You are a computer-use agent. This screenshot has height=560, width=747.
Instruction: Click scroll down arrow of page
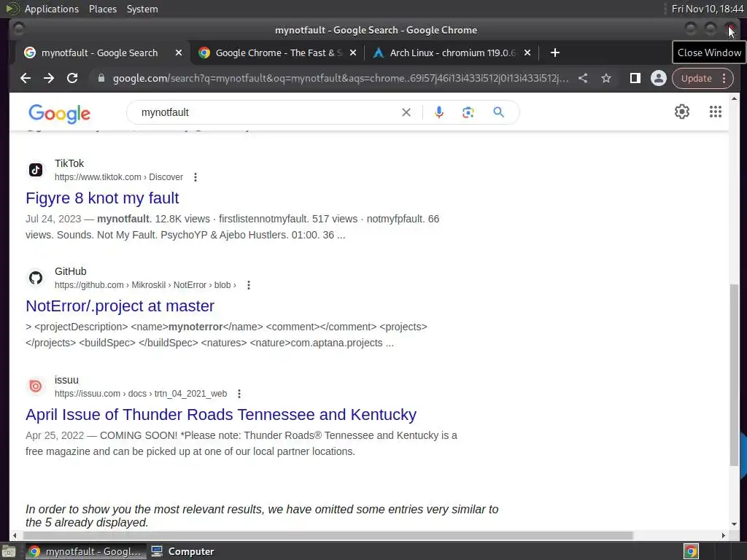pos(734,524)
